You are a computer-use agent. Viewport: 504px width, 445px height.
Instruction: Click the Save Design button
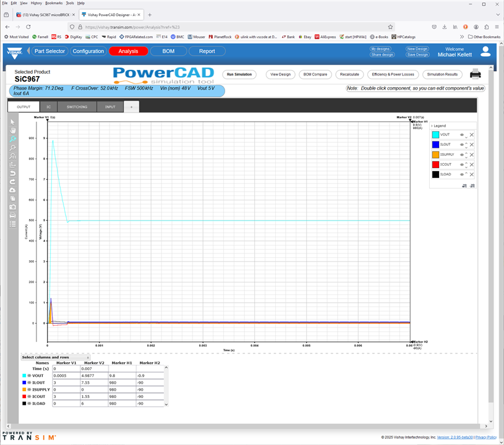click(x=417, y=54)
